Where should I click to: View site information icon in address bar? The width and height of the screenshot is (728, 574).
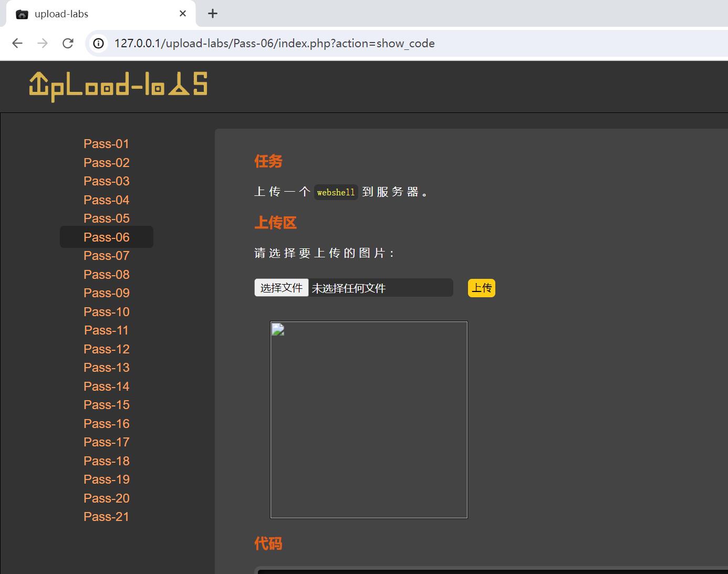[98, 43]
